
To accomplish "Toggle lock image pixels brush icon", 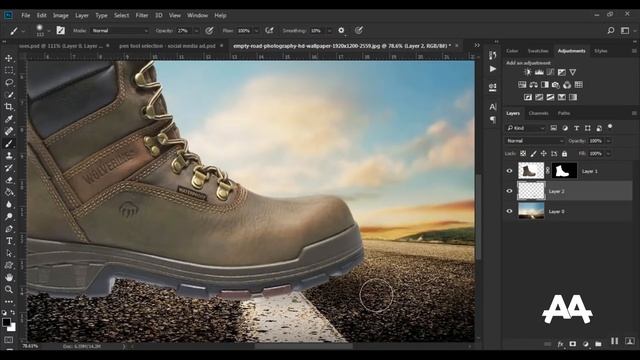I will (533, 154).
